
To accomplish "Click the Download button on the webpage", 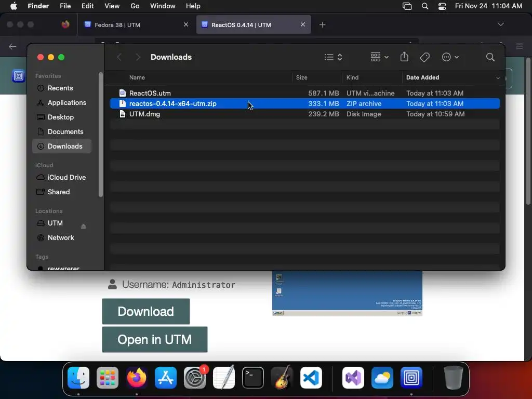I will (x=146, y=312).
